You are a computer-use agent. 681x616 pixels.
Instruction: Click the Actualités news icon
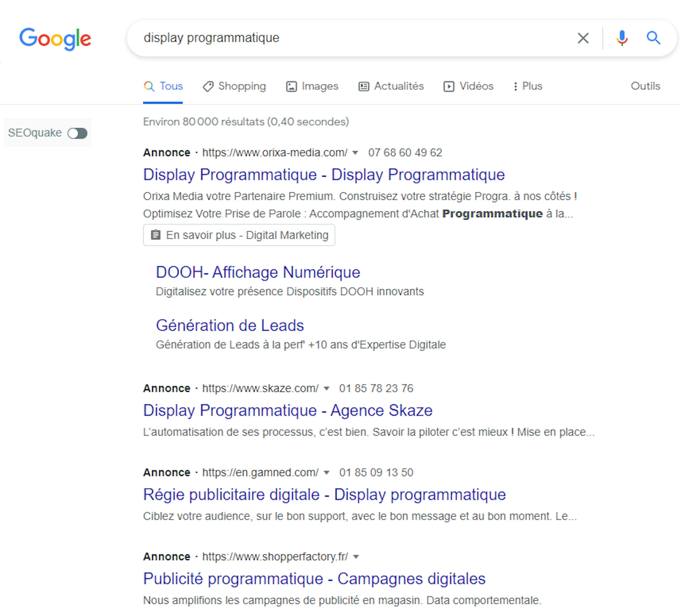[364, 86]
